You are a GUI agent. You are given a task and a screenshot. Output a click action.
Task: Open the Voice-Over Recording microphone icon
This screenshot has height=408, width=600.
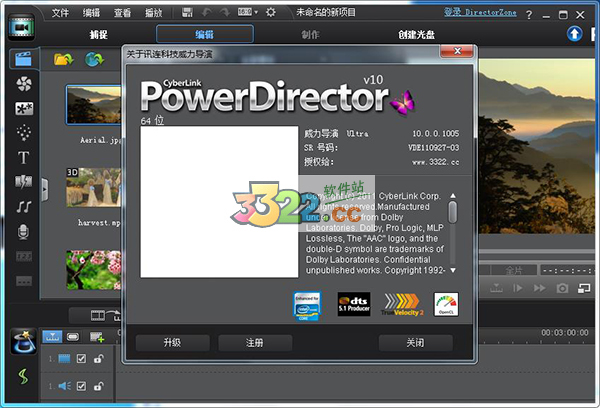pyautogui.click(x=23, y=232)
